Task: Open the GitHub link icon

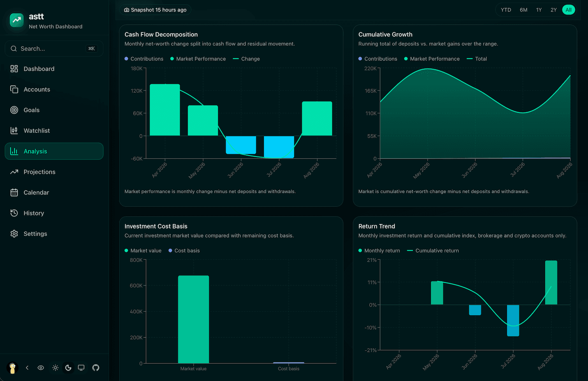Action: (x=96, y=368)
